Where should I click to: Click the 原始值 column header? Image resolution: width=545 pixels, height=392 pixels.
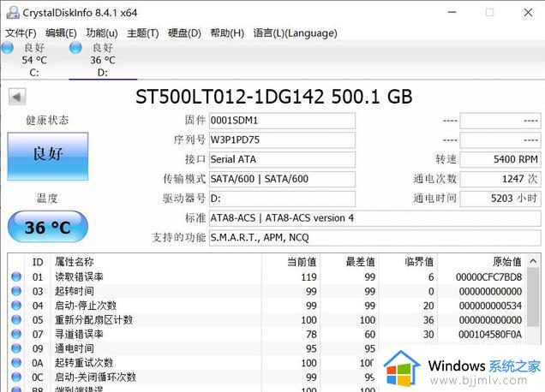click(506, 262)
